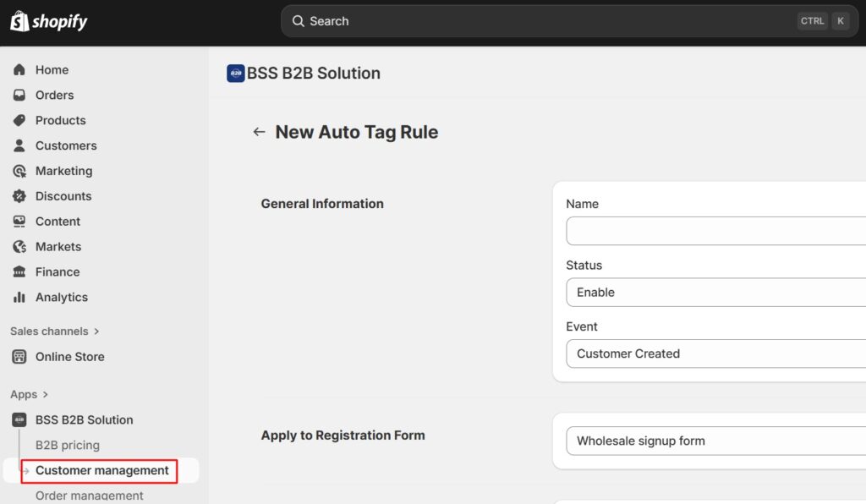This screenshot has width=866, height=504.
Task: Click the Home house icon
Action: point(19,69)
